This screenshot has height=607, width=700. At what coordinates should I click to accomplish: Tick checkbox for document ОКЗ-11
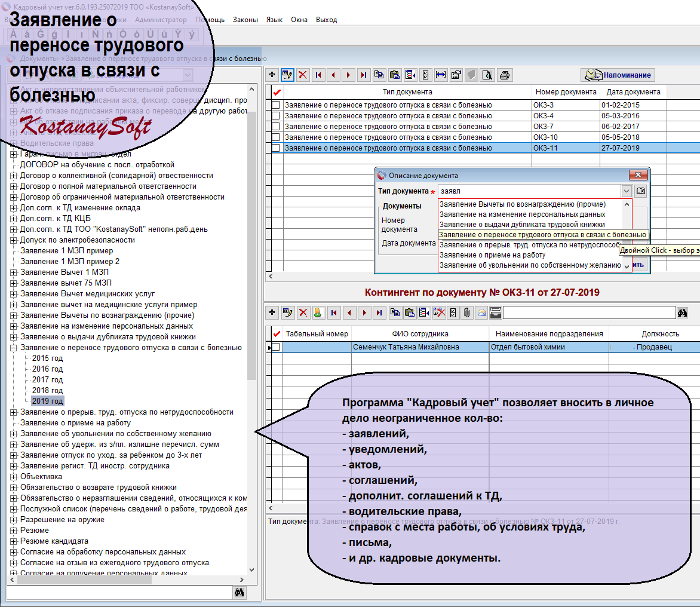click(276, 148)
